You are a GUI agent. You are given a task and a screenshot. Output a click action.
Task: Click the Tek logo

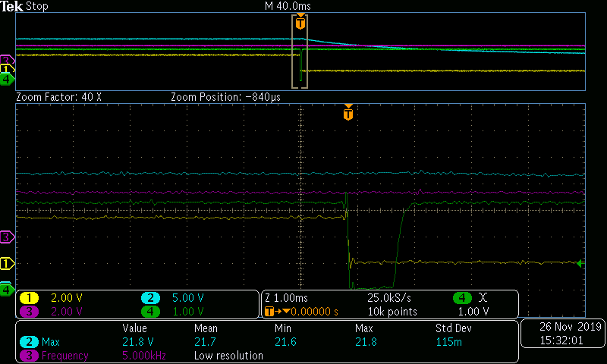pyautogui.click(x=12, y=6)
